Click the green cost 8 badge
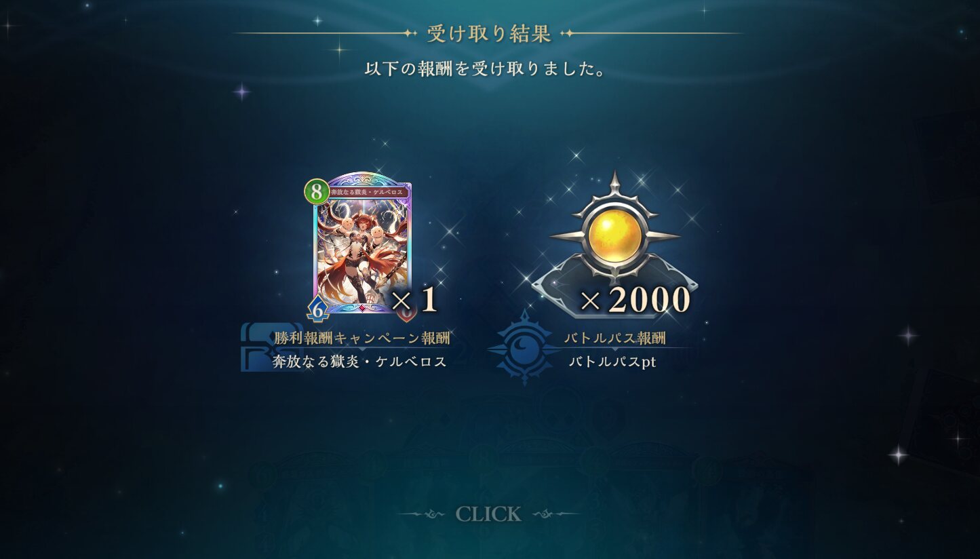 (317, 192)
